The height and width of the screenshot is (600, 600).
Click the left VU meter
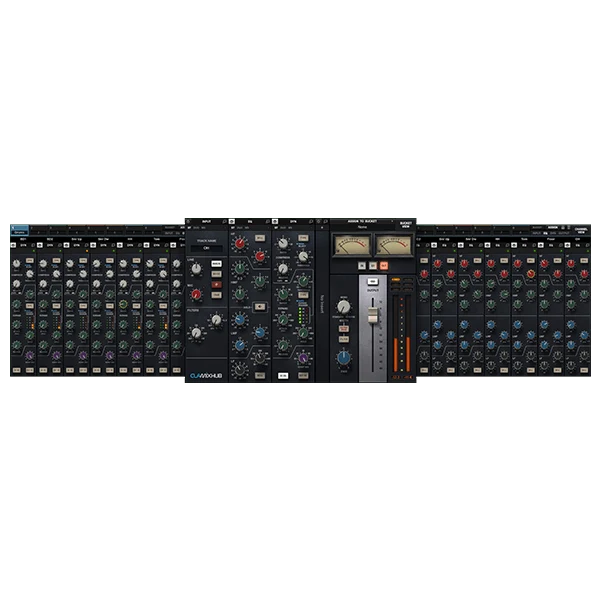[x=352, y=245]
